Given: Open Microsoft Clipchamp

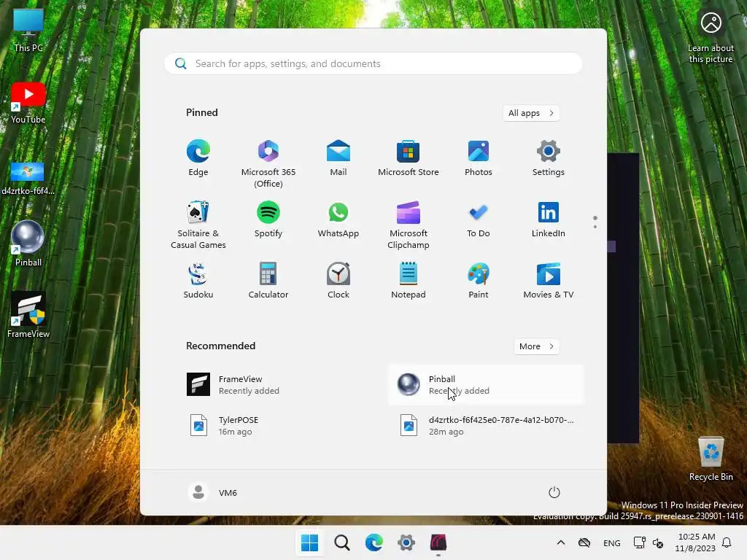Looking at the screenshot, I should 409,225.
